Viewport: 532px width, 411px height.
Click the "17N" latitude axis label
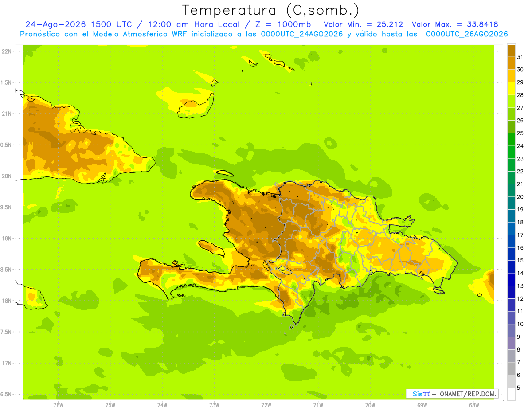tap(6, 363)
